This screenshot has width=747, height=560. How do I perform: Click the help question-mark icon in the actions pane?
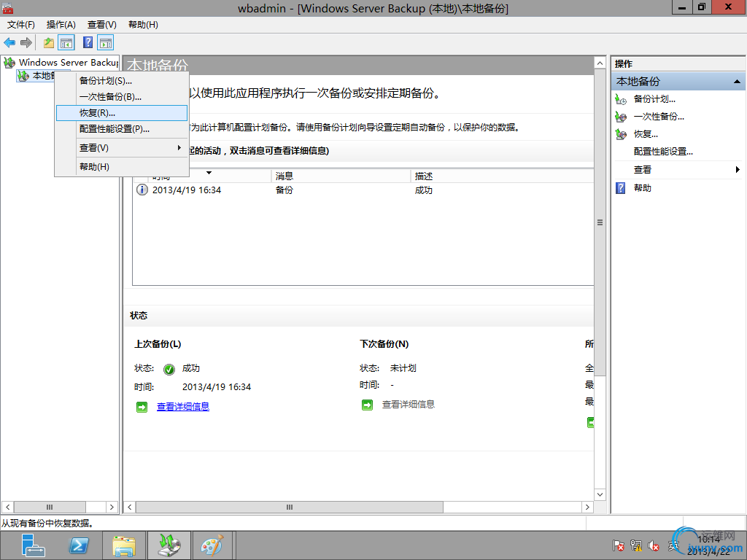tap(620, 187)
